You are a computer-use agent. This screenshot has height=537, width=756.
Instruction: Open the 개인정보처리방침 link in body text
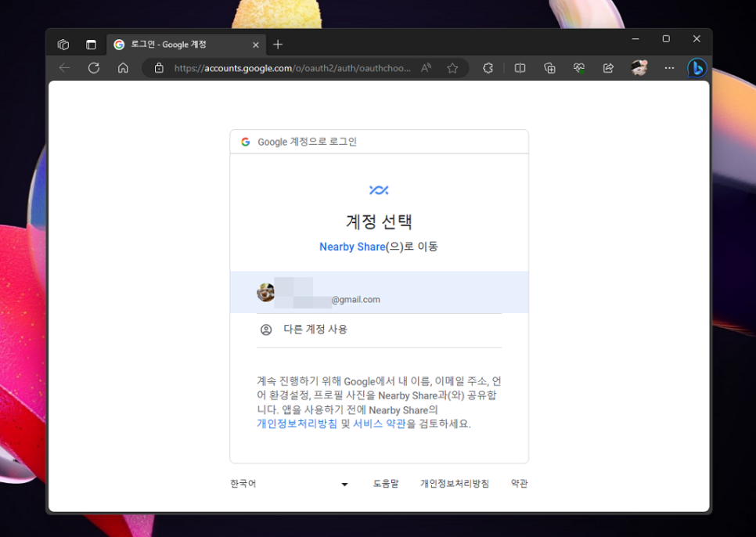click(x=297, y=423)
